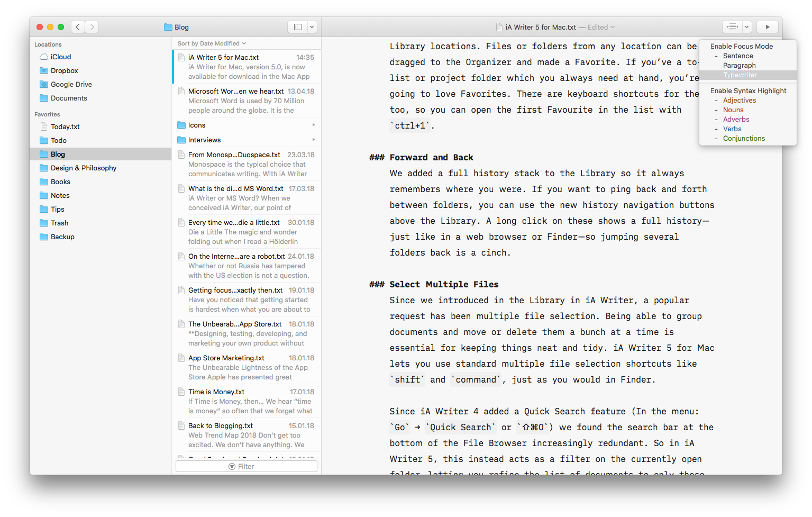812x517 pixels.
Task: Open the document title dropdown chevron
Action: (613, 27)
